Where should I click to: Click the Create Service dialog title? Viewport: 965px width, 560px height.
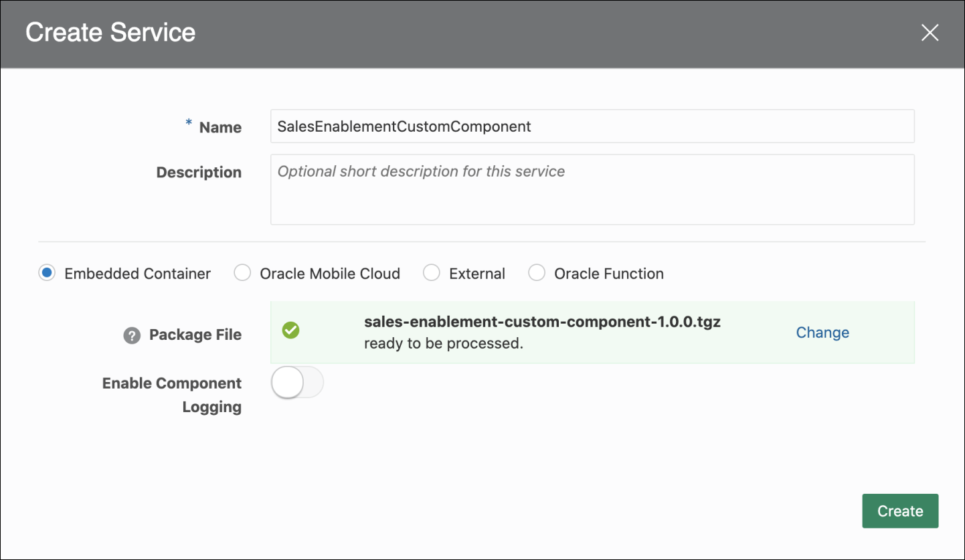(x=110, y=32)
